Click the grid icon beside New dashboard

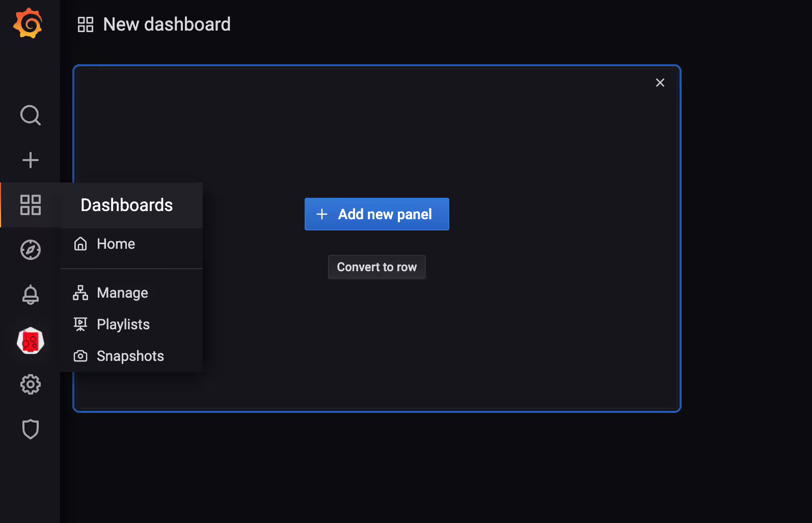tap(86, 24)
